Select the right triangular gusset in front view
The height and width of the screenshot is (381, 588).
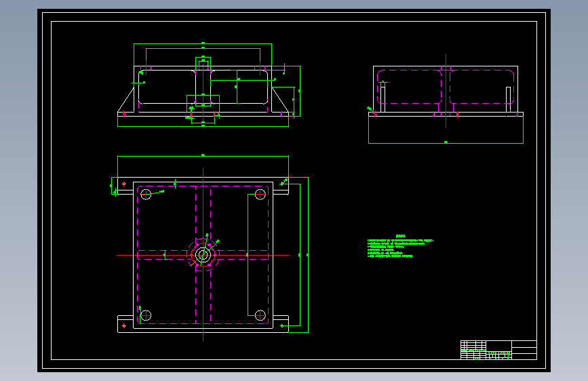click(279, 100)
